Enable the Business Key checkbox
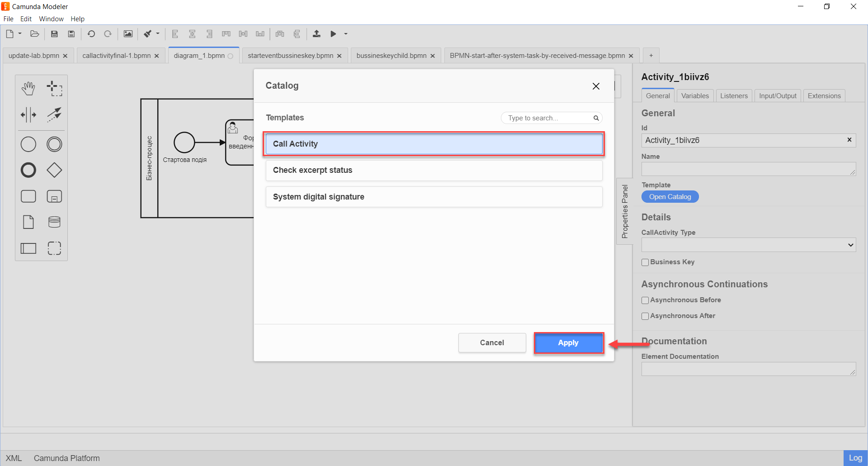 pyautogui.click(x=645, y=262)
